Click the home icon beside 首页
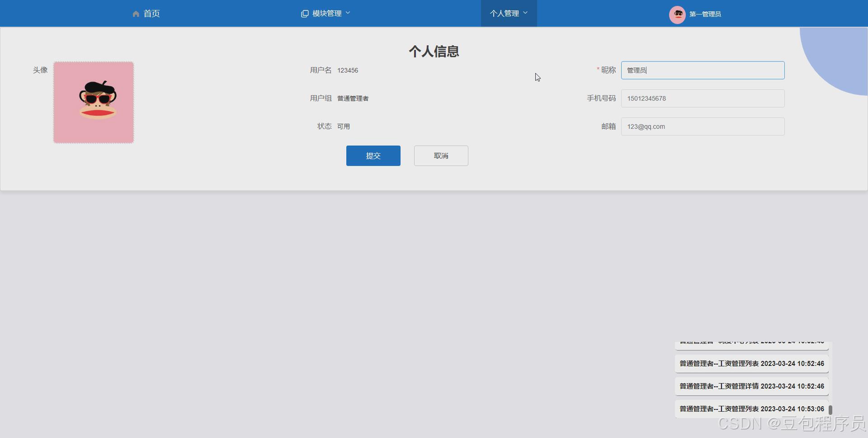 click(x=136, y=14)
